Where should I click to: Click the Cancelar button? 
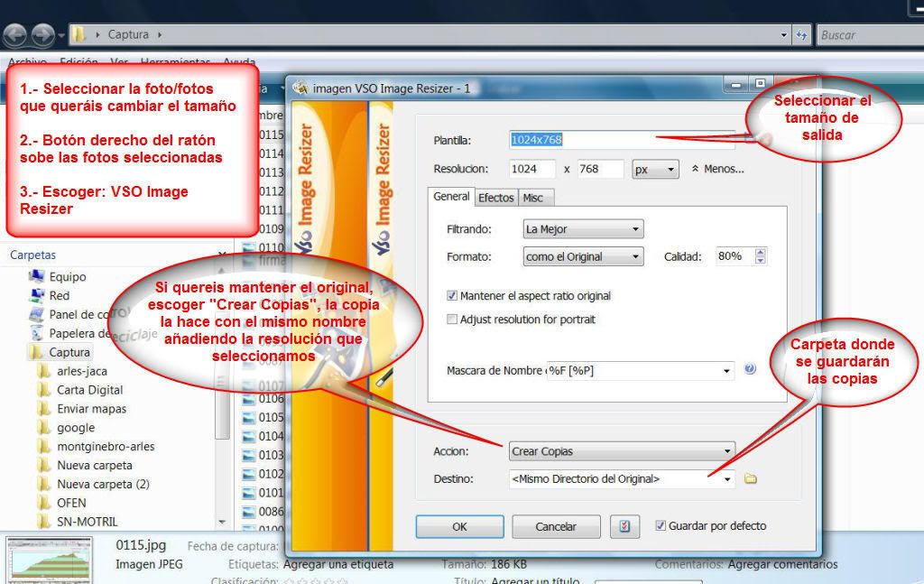556,527
